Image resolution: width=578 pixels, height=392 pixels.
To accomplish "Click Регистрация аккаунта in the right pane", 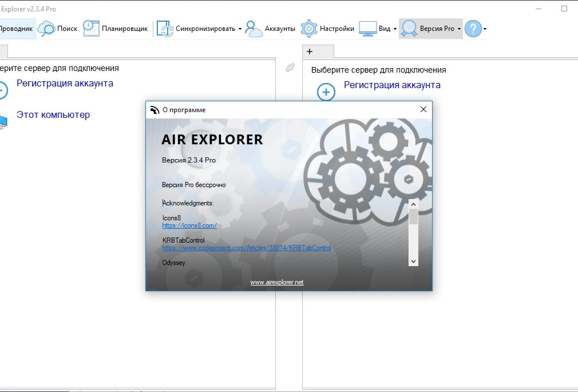I will [392, 85].
